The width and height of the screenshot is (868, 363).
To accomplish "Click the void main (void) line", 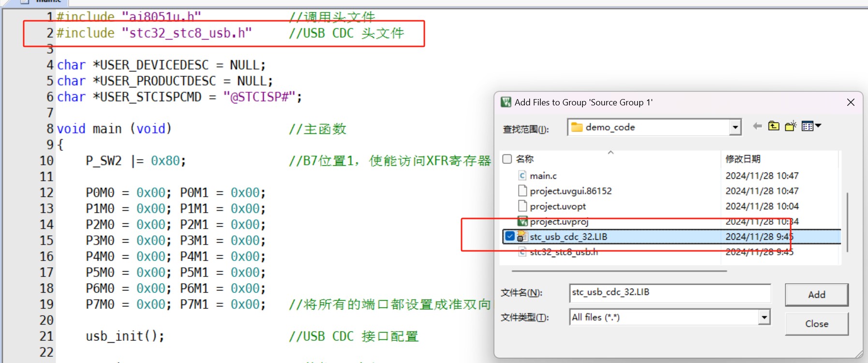I will click(115, 129).
